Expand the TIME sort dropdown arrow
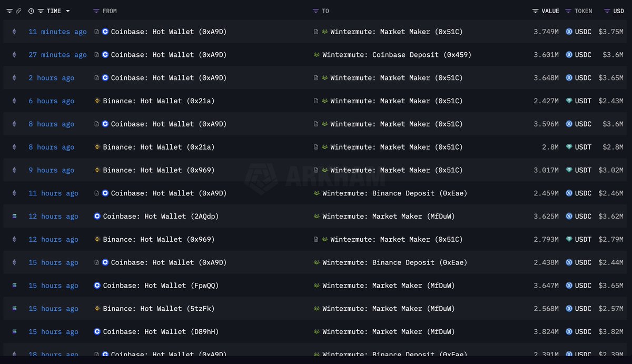This screenshot has width=632, height=364. 68,11
